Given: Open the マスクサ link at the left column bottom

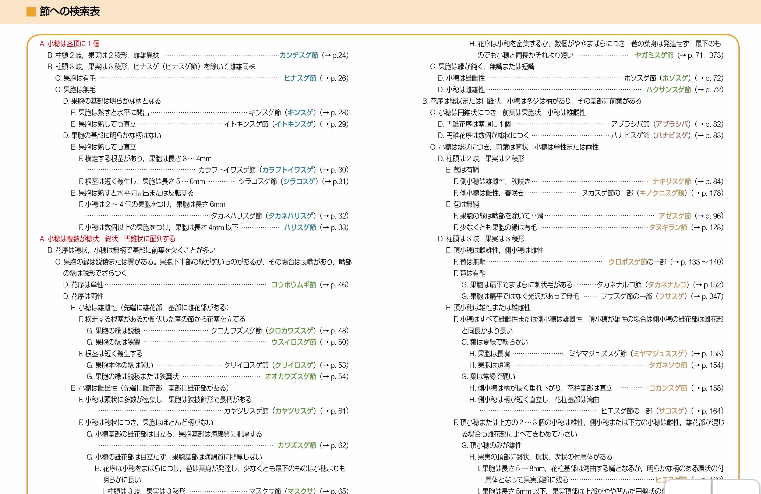Looking at the screenshot, I should [301, 491].
